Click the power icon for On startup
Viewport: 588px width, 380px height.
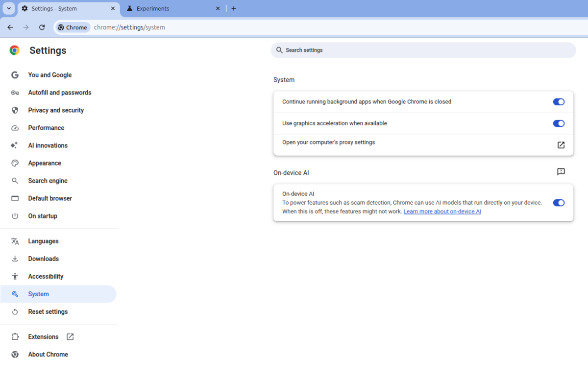[15, 216]
